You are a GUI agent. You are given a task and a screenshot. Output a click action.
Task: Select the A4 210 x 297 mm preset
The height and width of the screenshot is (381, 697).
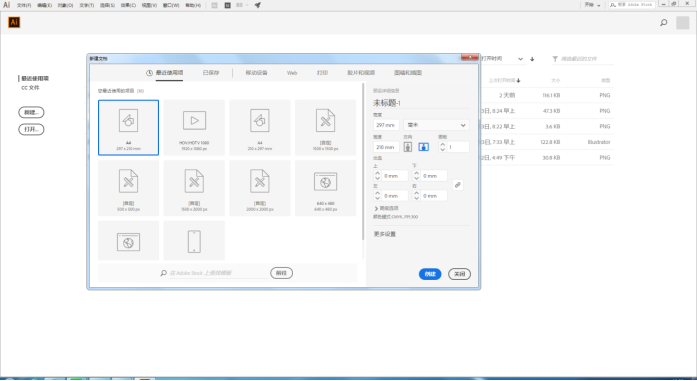pyautogui.click(x=260, y=128)
